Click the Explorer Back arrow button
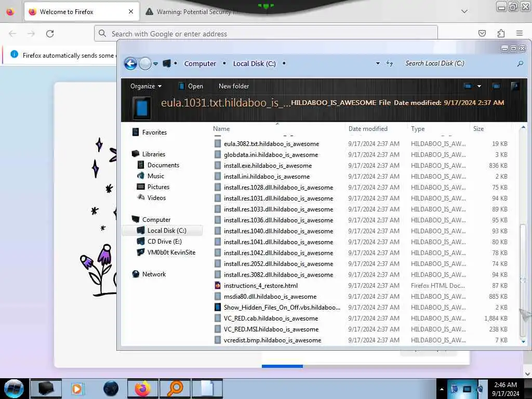This screenshot has height=399, width=532. [x=130, y=63]
